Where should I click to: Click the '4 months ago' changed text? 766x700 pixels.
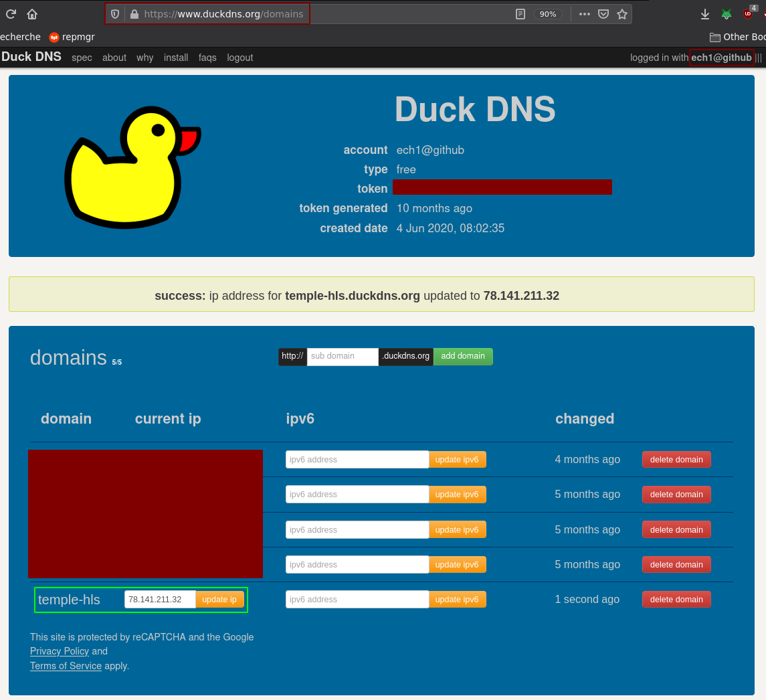click(587, 460)
